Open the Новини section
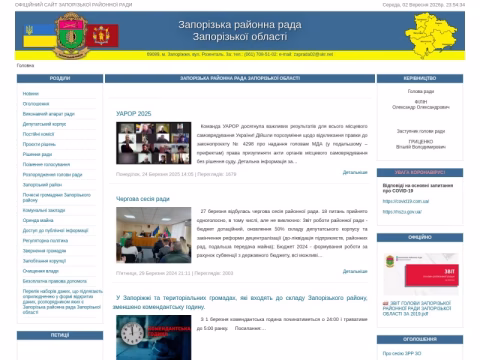Image resolution: width=480 pixels, height=360 pixels. (31, 94)
